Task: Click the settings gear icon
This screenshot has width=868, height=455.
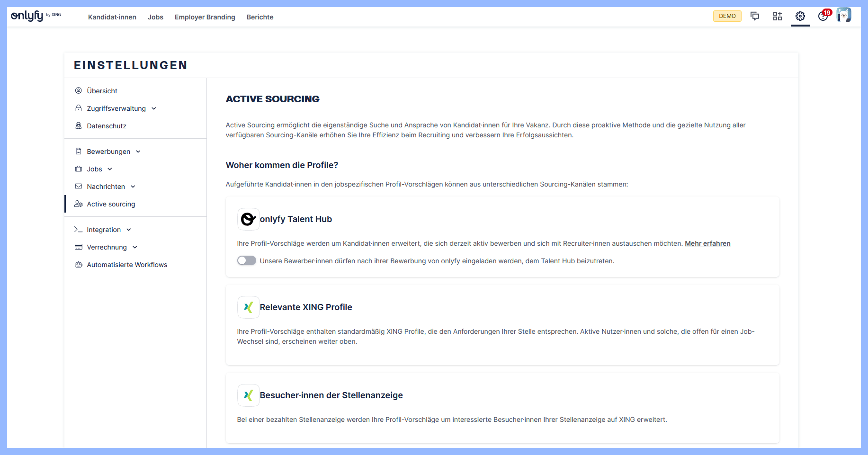Action: (800, 16)
